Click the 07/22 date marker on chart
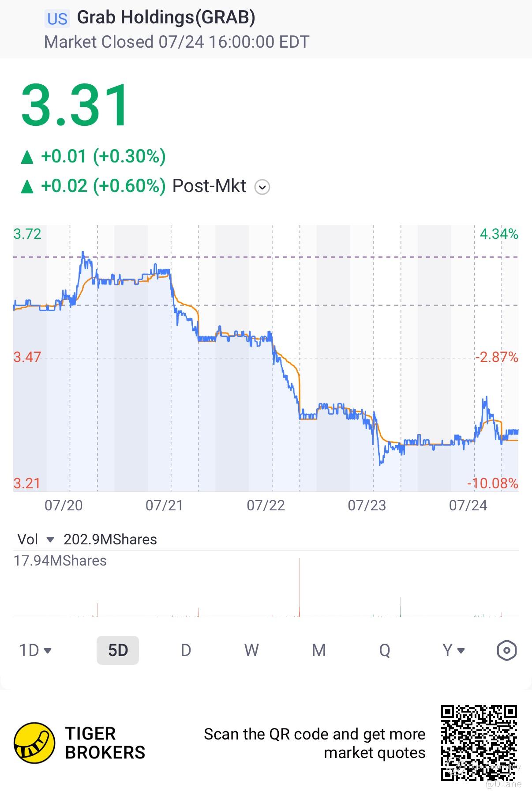Image resolution: width=532 pixels, height=796 pixels. (266, 506)
